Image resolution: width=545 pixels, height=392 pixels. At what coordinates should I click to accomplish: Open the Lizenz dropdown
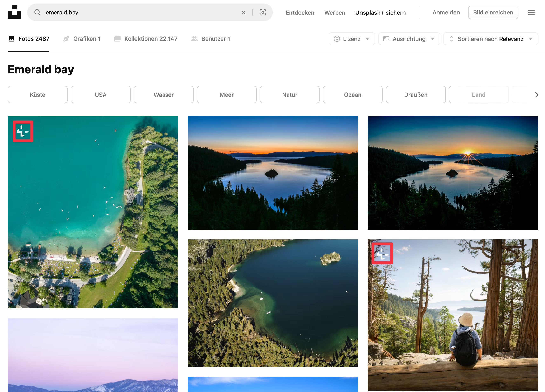coord(352,39)
